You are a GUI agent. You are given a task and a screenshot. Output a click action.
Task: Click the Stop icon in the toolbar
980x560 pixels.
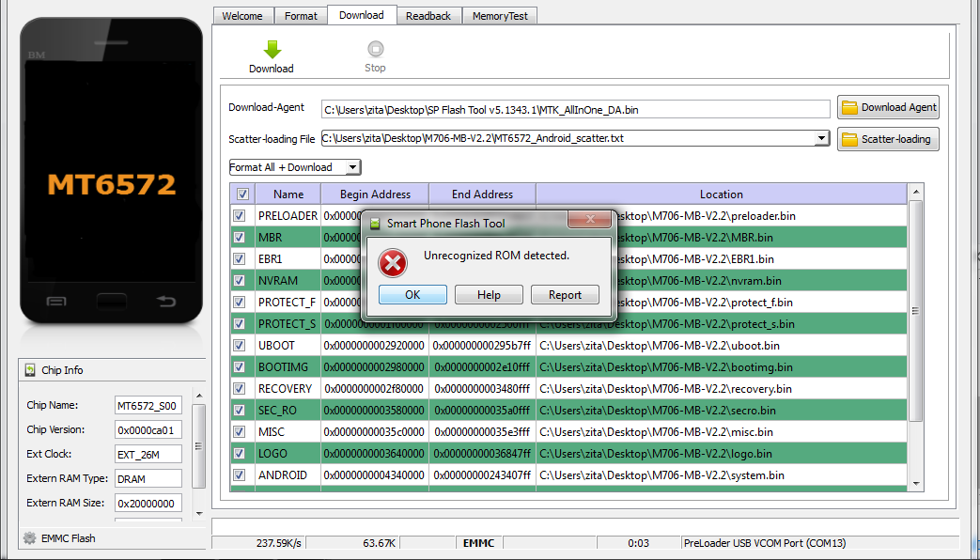375,49
